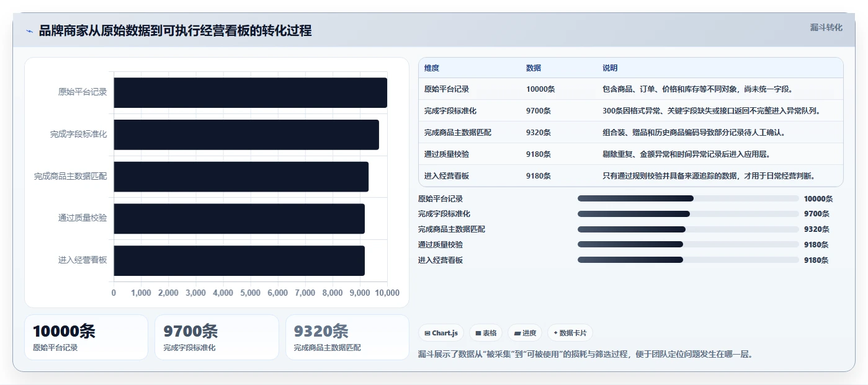
Task: Open the 9320条 data card
Action: pos(347,337)
